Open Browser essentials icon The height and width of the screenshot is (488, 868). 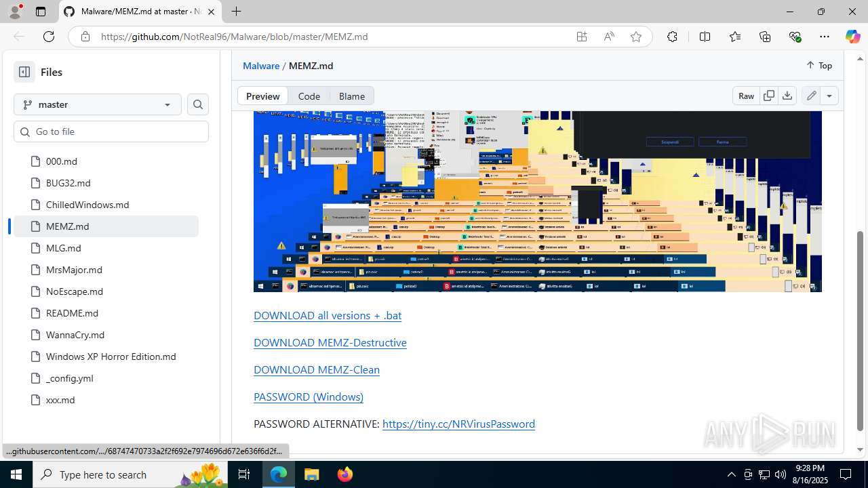coord(795,37)
